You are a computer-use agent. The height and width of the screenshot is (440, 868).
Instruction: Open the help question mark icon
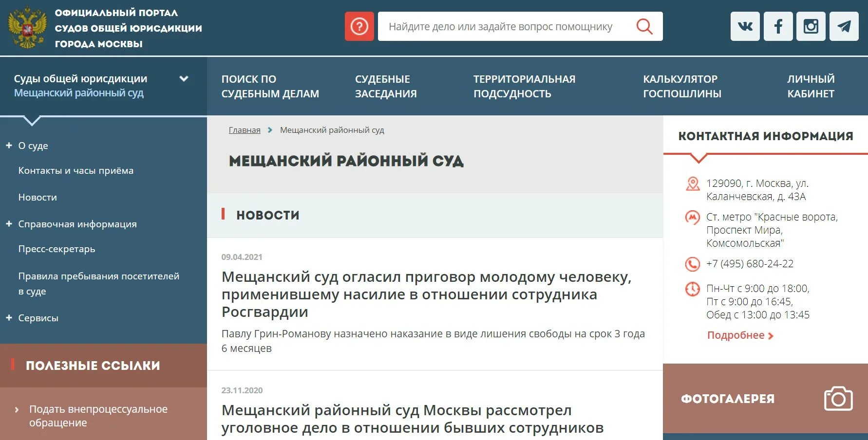(359, 26)
